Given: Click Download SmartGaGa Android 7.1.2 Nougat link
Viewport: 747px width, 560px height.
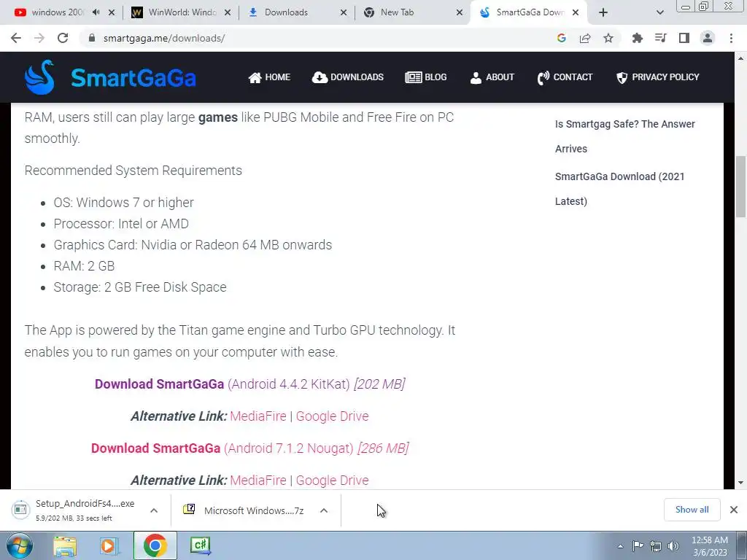Looking at the screenshot, I should [x=249, y=448].
